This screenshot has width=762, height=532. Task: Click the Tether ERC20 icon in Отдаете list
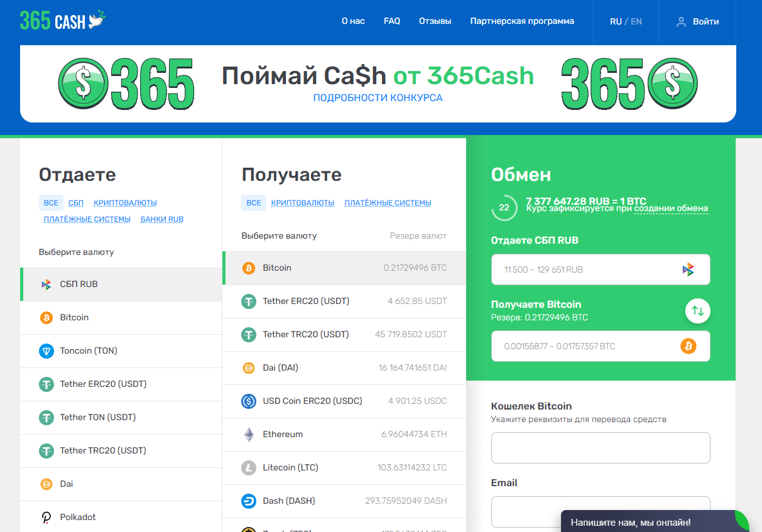pos(46,384)
